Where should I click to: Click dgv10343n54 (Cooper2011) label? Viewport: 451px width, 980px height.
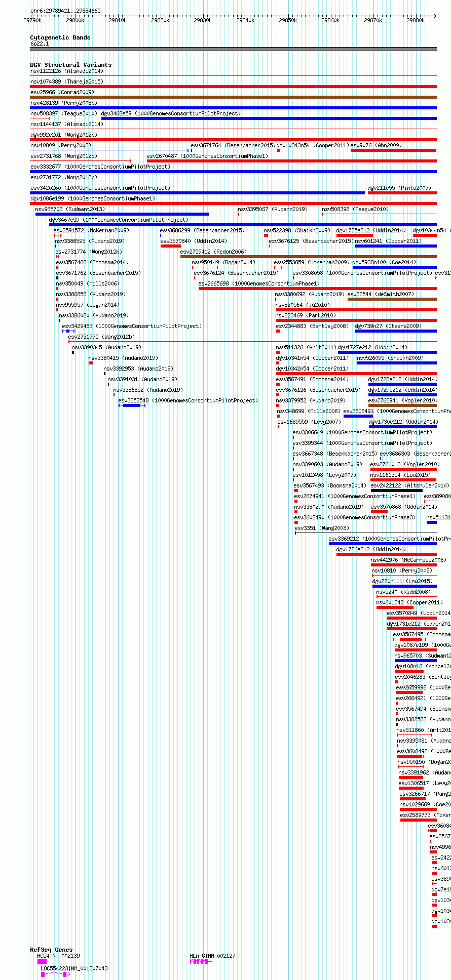313,145
